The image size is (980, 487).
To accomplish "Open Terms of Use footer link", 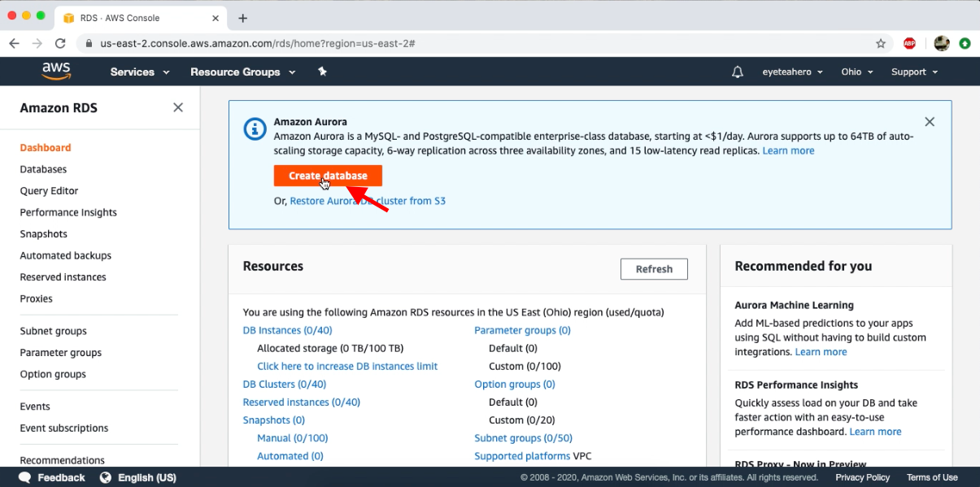I will tap(932, 477).
